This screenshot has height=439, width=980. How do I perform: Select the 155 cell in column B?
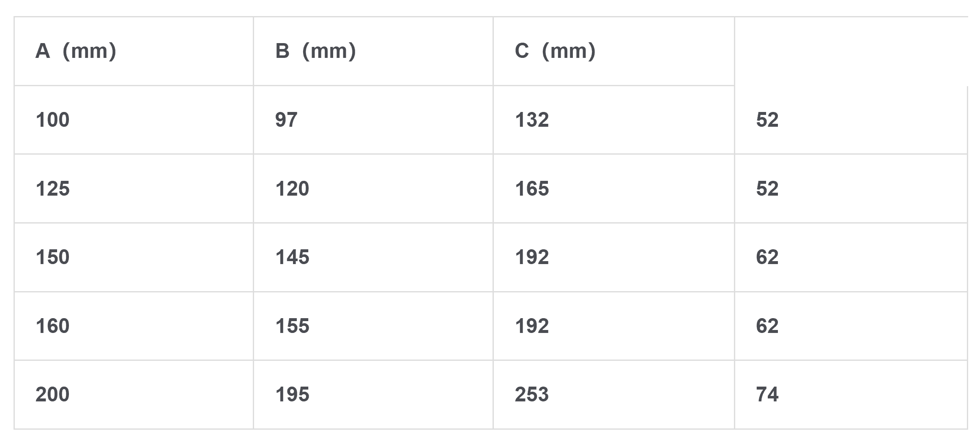tap(373, 326)
